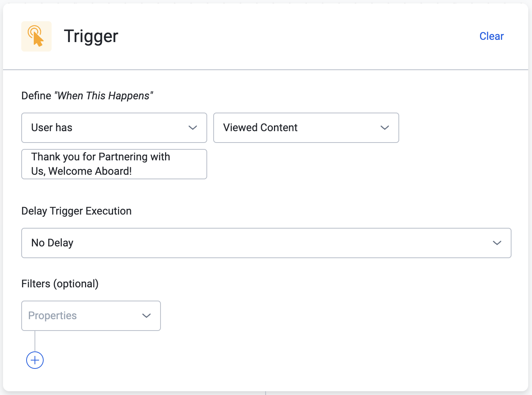The image size is (532, 395).
Task: Click the Trigger heading text
Action: point(91,36)
